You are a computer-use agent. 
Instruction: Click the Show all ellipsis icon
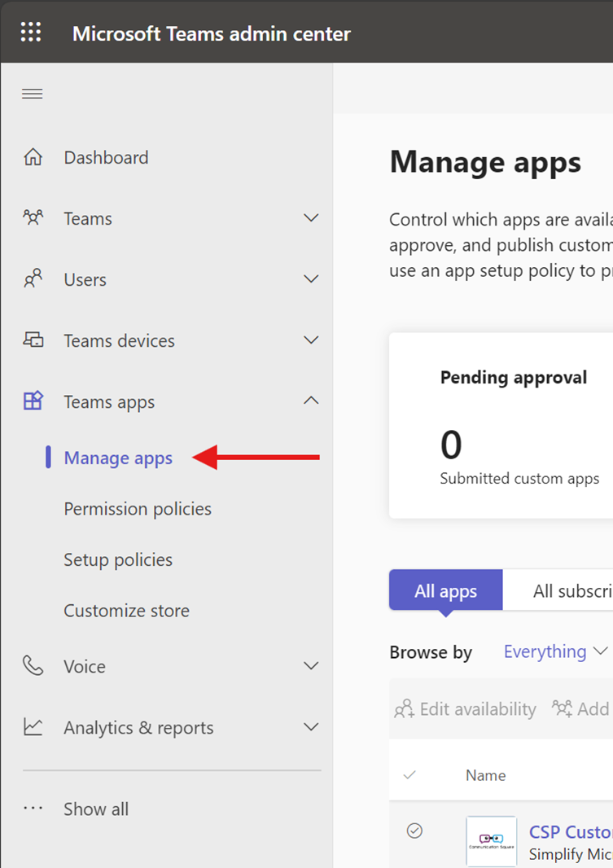click(33, 809)
